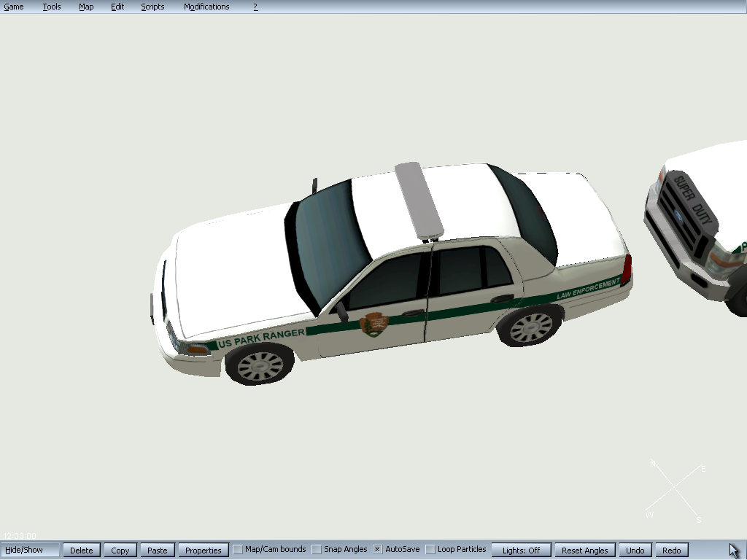Enable the Snap Angles checkbox
Viewport: 747px width, 560px height.
tap(317, 550)
